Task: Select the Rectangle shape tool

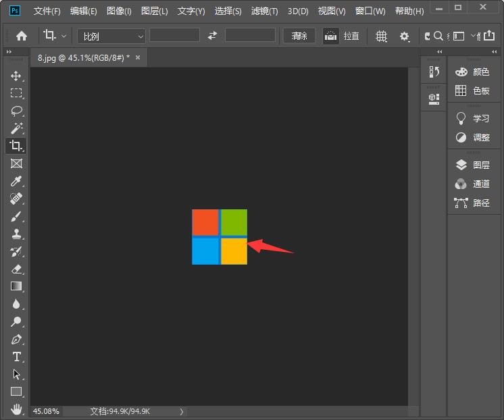Action: tap(16, 392)
